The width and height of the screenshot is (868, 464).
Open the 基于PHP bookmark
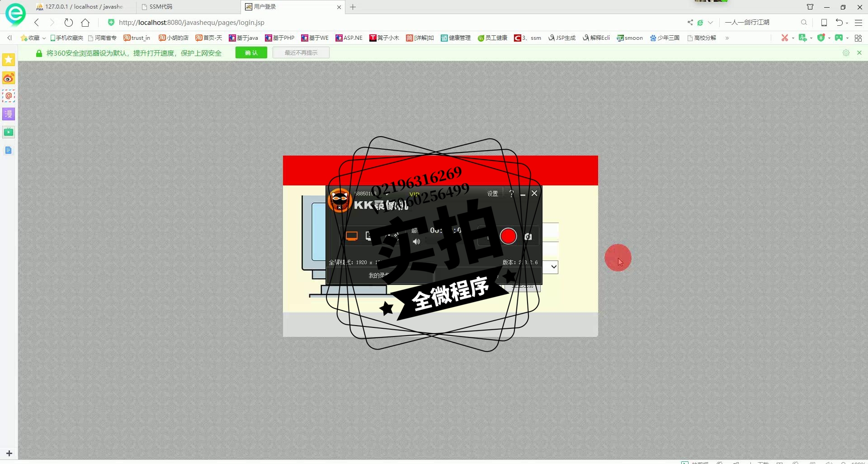[279, 38]
